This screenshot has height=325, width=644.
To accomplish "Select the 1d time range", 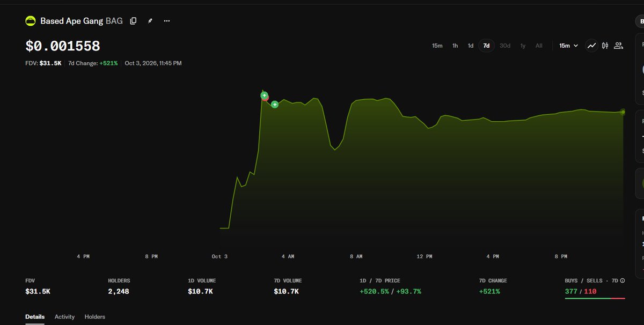I will [471, 46].
